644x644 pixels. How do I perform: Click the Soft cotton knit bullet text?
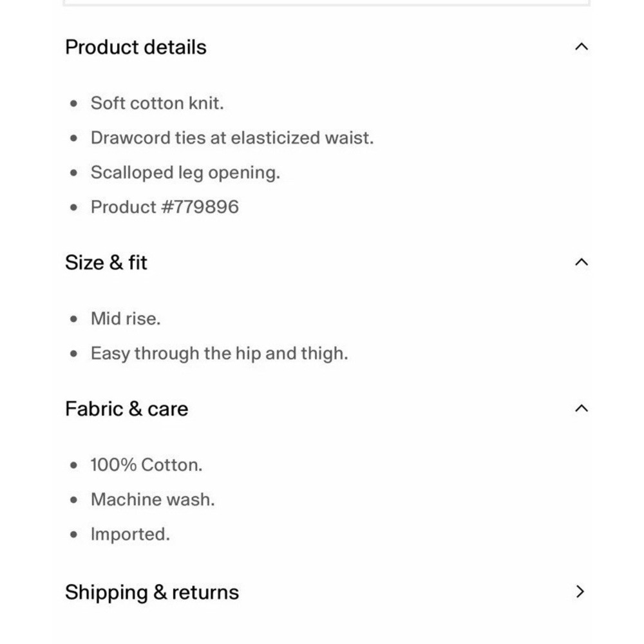click(x=157, y=102)
